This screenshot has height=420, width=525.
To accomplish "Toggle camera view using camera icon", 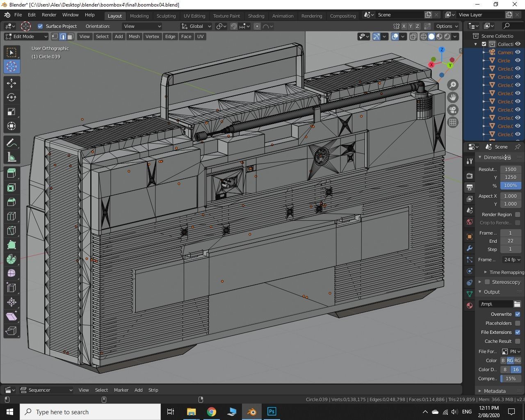I will pyautogui.click(x=453, y=110).
